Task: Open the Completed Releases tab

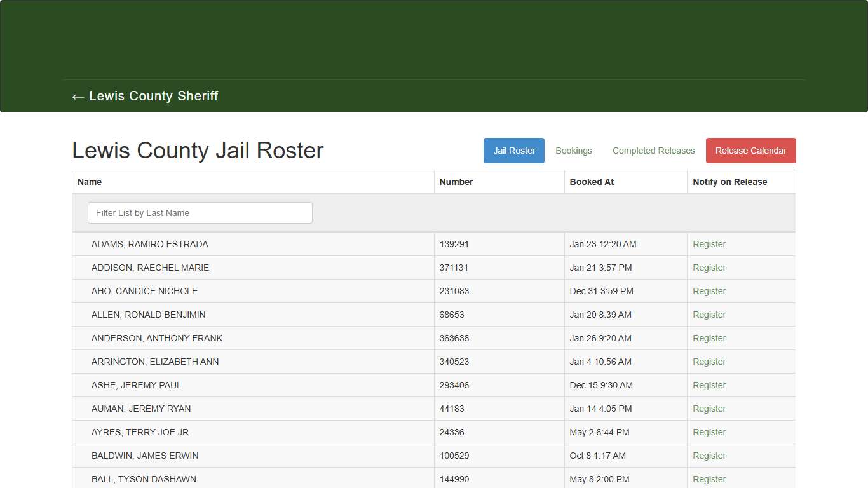Action: pyautogui.click(x=653, y=151)
